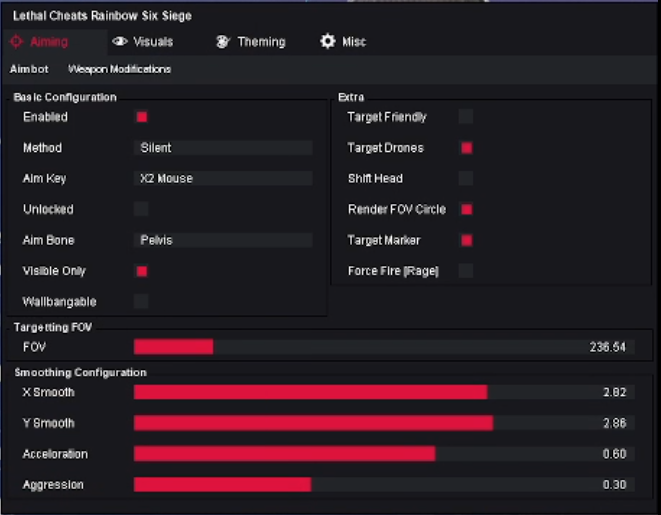
Task: Switch to the Aimbot sub-tab
Action: pos(29,69)
